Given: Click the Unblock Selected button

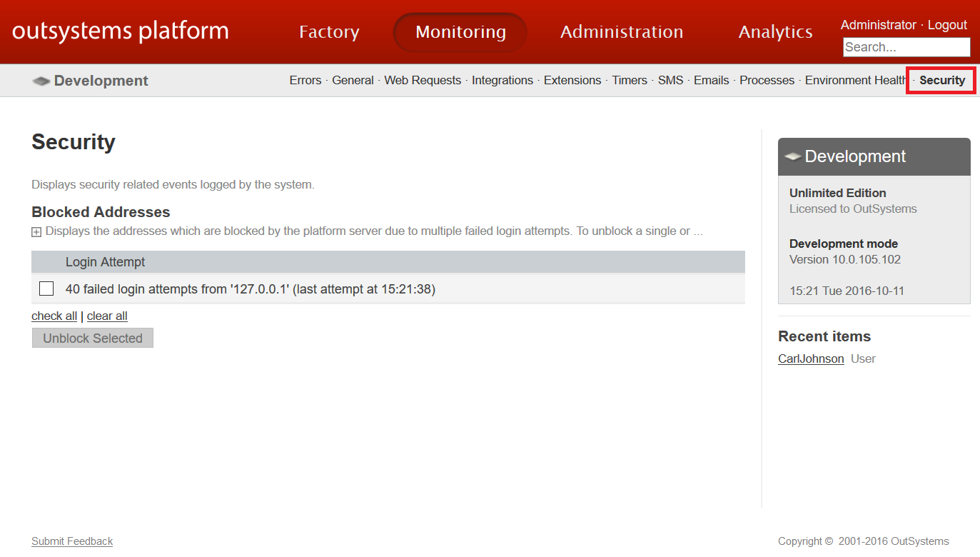Looking at the screenshot, I should click(92, 337).
